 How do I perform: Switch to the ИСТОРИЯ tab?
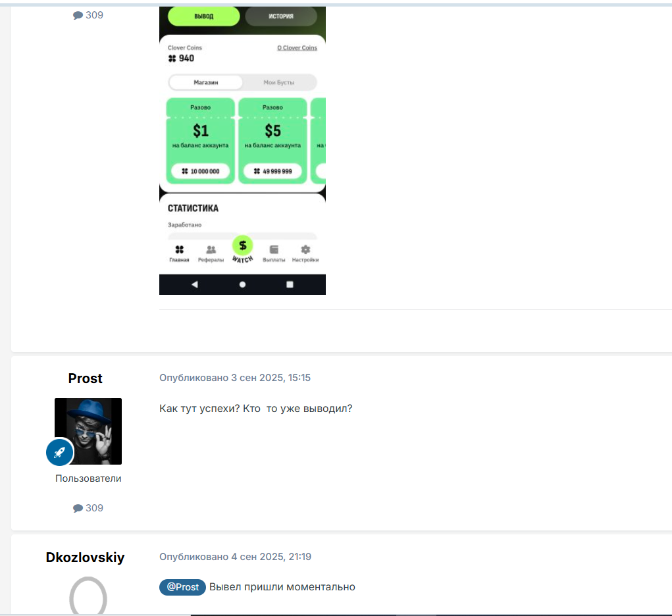click(281, 16)
